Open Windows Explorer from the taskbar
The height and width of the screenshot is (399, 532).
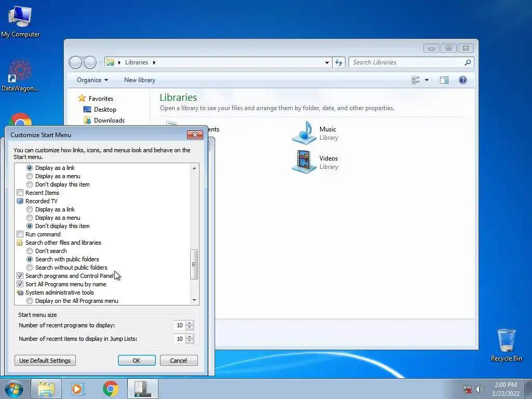click(46, 389)
